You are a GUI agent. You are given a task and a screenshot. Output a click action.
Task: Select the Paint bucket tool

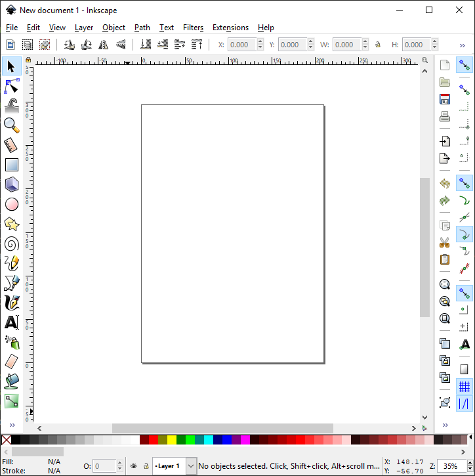(12, 381)
